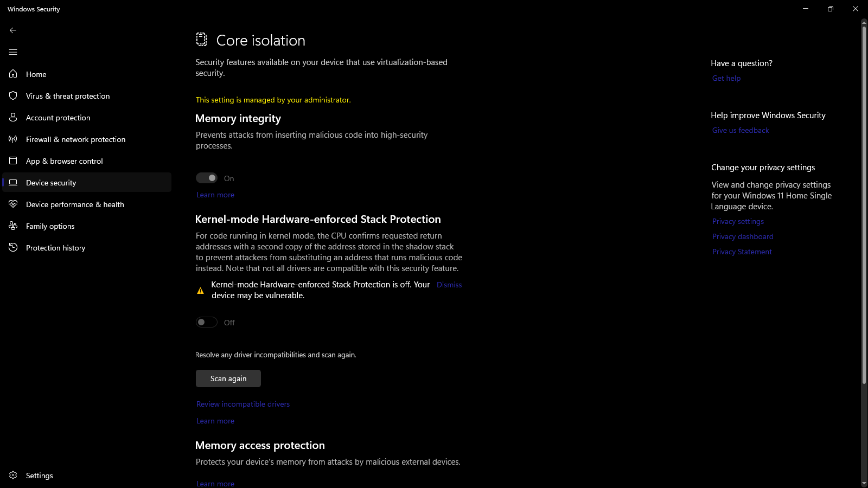Go to Virus & threat protection
The height and width of the screenshot is (488, 868).
pos(87,95)
